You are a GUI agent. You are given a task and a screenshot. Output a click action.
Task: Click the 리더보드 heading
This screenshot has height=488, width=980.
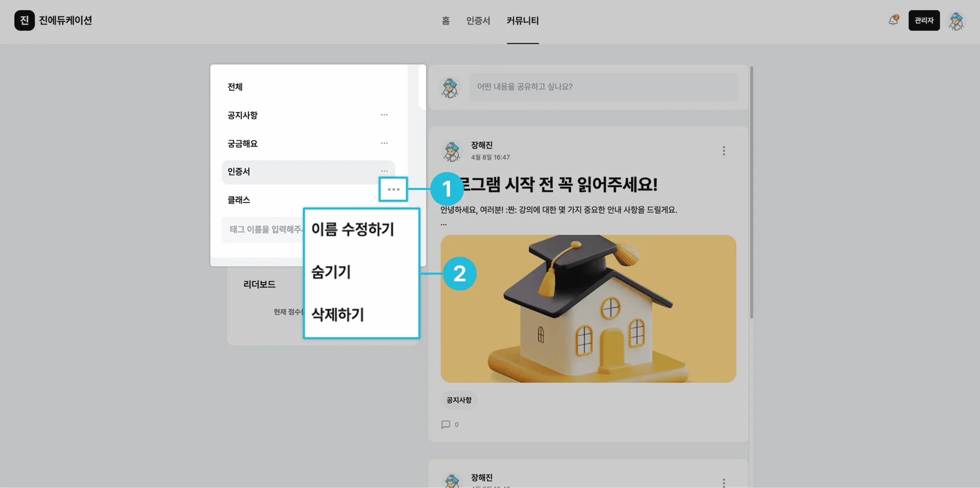(x=259, y=284)
